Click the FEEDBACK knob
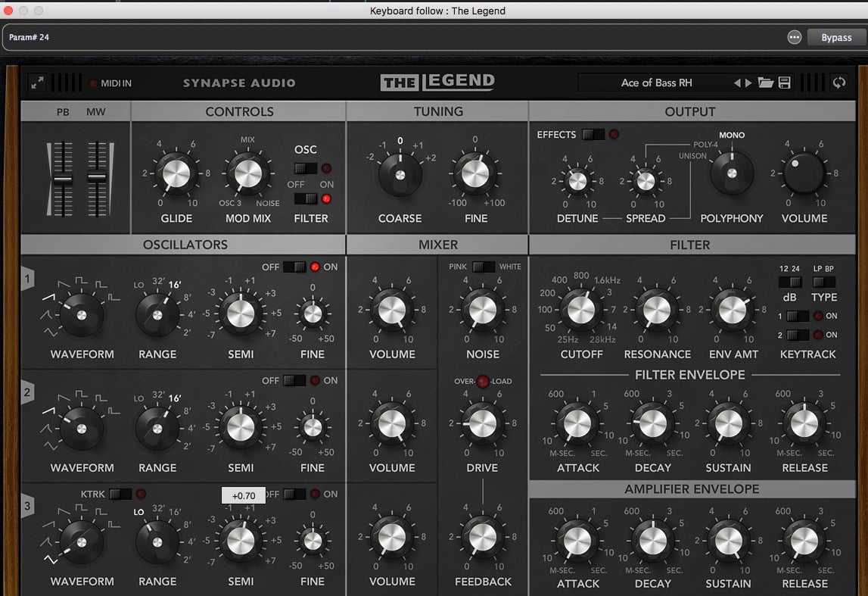868x596 pixels. point(482,537)
